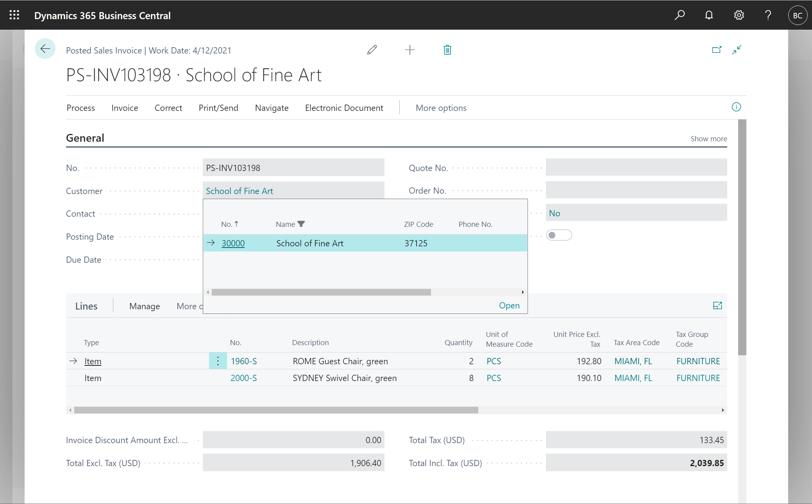Open the settings gear
The height and width of the screenshot is (504, 812).
pos(739,15)
